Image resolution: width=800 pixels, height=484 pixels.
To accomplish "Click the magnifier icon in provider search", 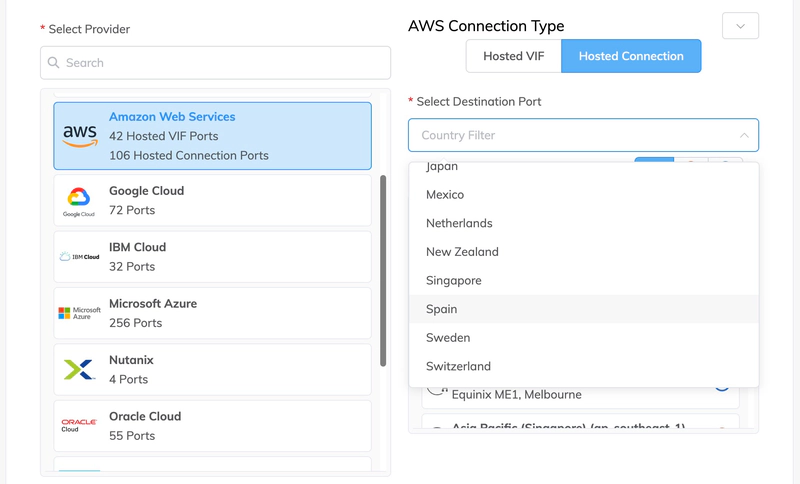I will point(54,63).
